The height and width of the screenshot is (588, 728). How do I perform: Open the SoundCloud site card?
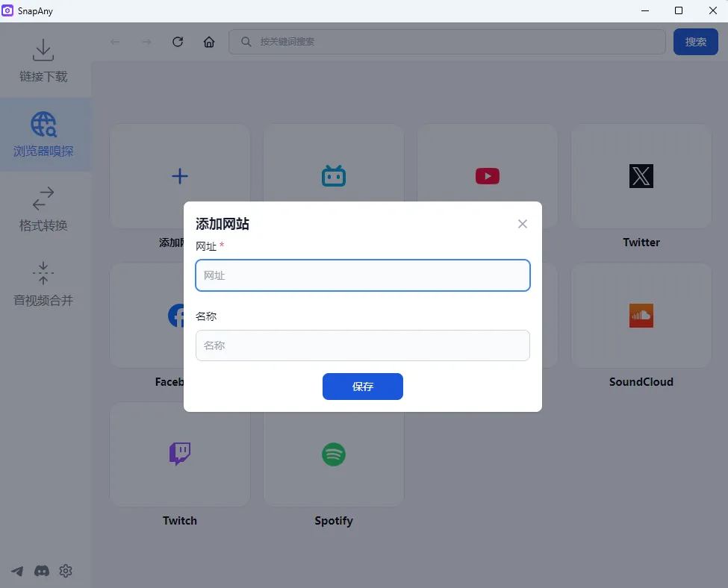[x=641, y=316]
